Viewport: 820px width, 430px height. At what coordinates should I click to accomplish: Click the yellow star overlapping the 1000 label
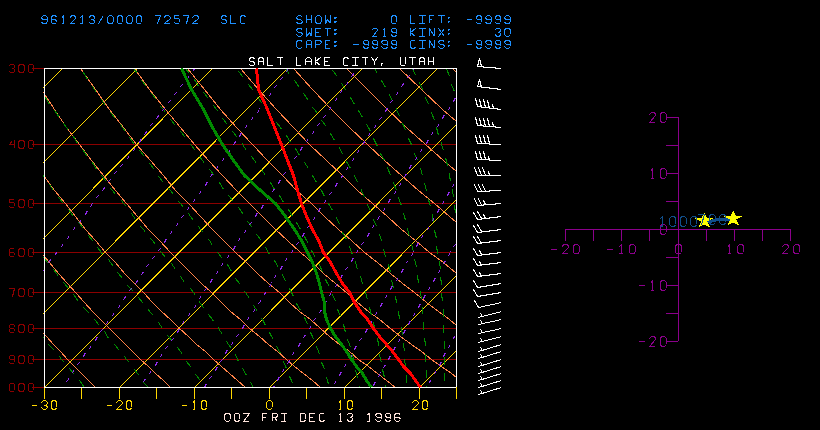pos(704,221)
